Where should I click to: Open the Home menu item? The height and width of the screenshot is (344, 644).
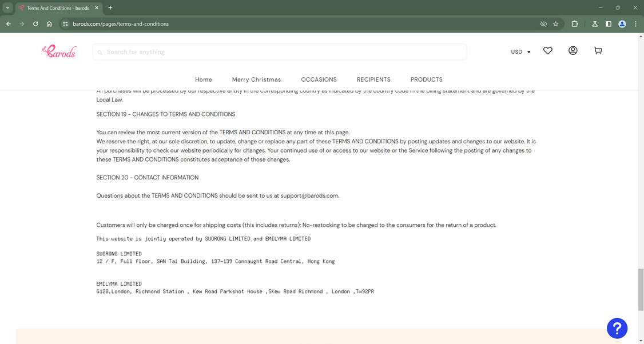point(203,79)
